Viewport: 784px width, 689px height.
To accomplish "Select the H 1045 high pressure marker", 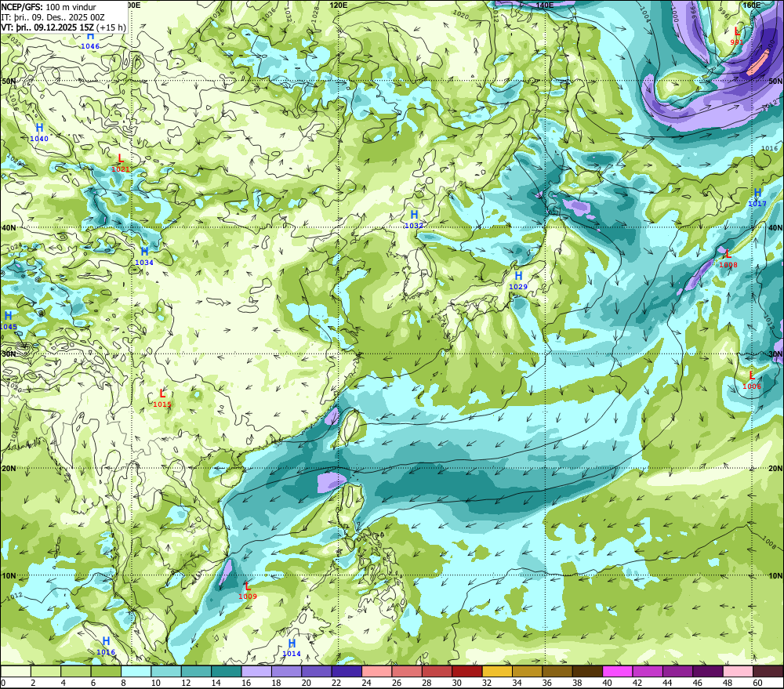I will (8, 321).
